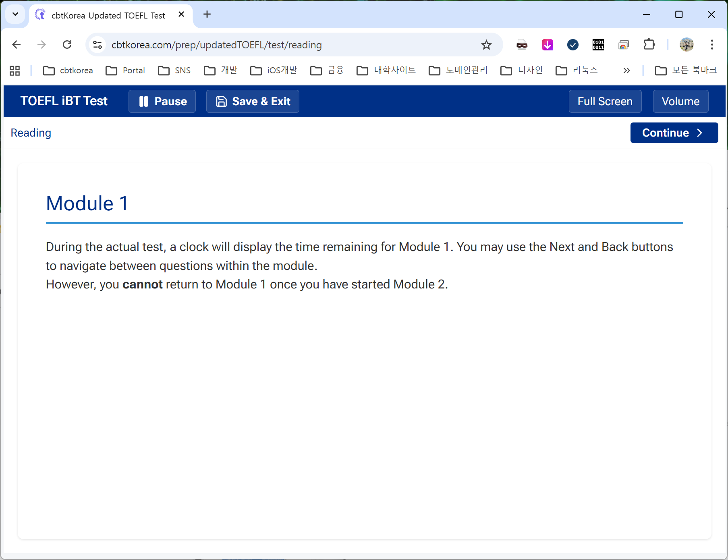The height and width of the screenshot is (560, 728).
Task: View site information icon in address bar
Action: click(x=97, y=45)
